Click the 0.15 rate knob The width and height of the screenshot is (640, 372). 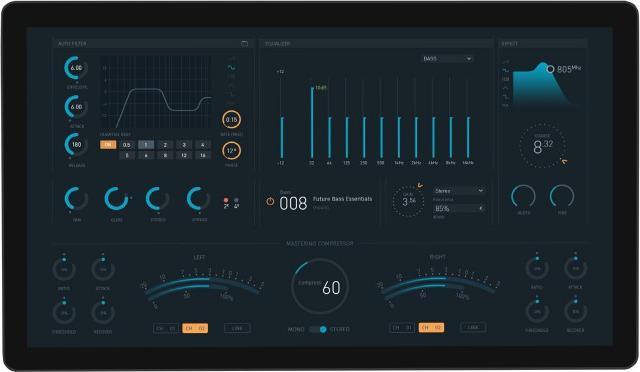tap(231, 120)
